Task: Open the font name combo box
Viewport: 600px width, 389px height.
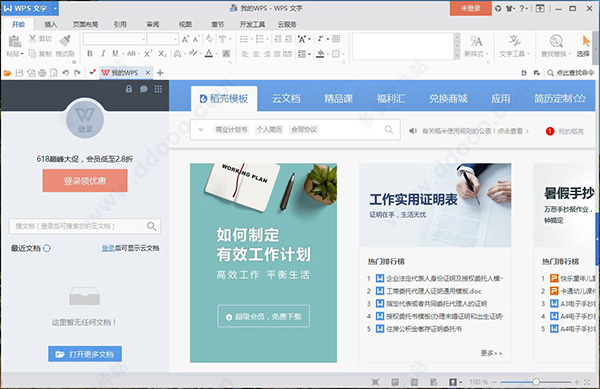Action: (115, 39)
